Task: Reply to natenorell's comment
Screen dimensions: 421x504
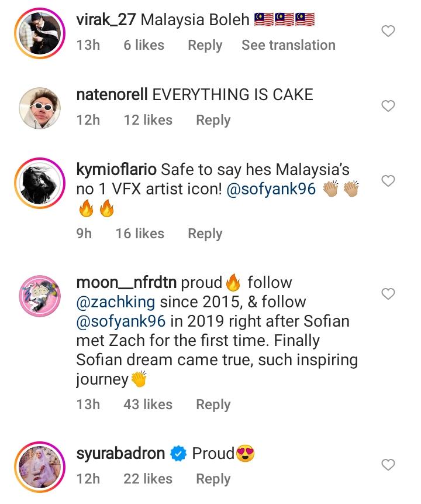Action: click(x=213, y=120)
